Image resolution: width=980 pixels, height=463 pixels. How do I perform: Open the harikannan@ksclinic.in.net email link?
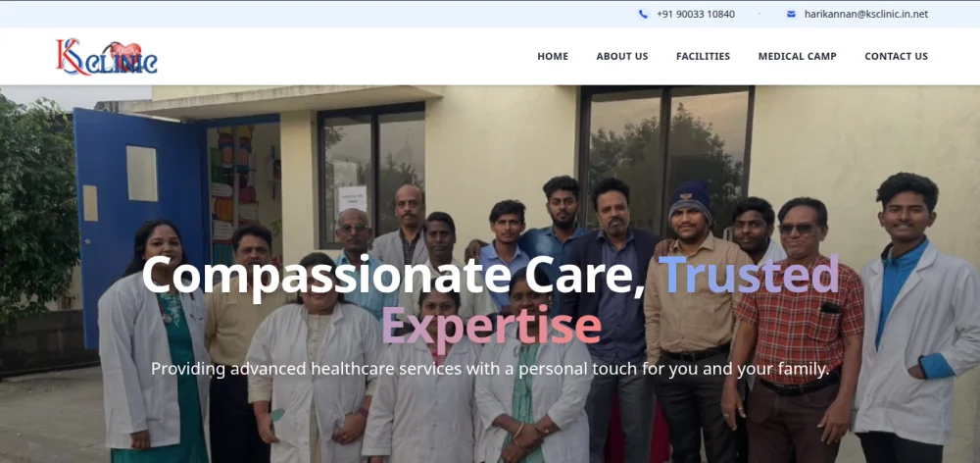(x=865, y=14)
